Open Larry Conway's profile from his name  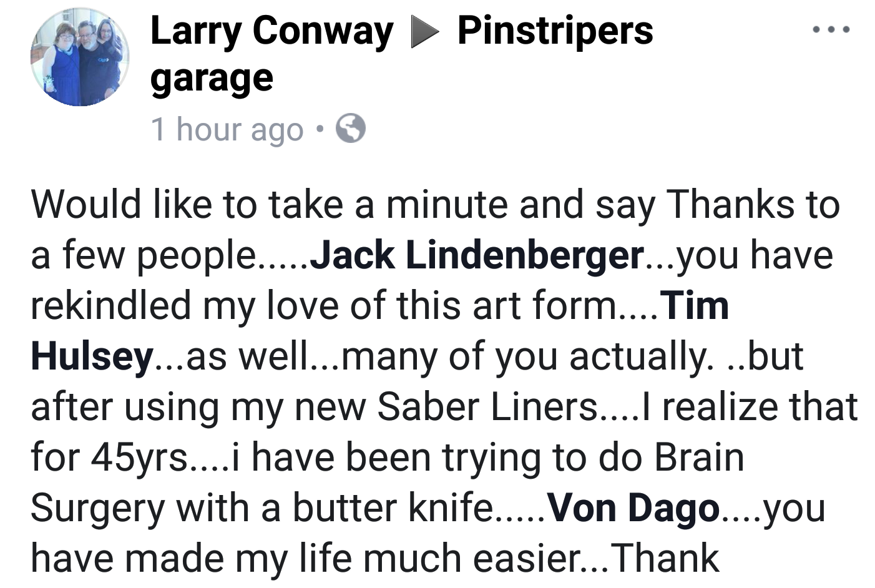pyautogui.click(x=271, y=31)
